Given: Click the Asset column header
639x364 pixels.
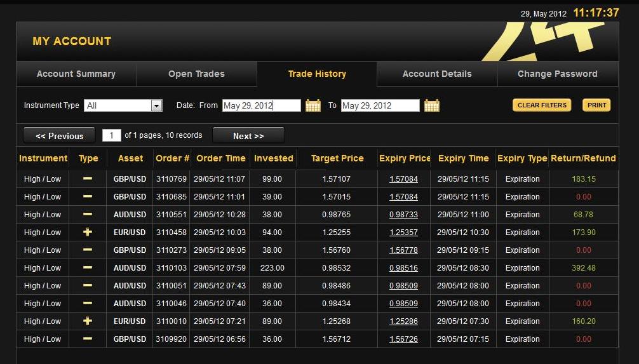Looking at the screenshot, I should pyautogui.click(x=130, y=158).
